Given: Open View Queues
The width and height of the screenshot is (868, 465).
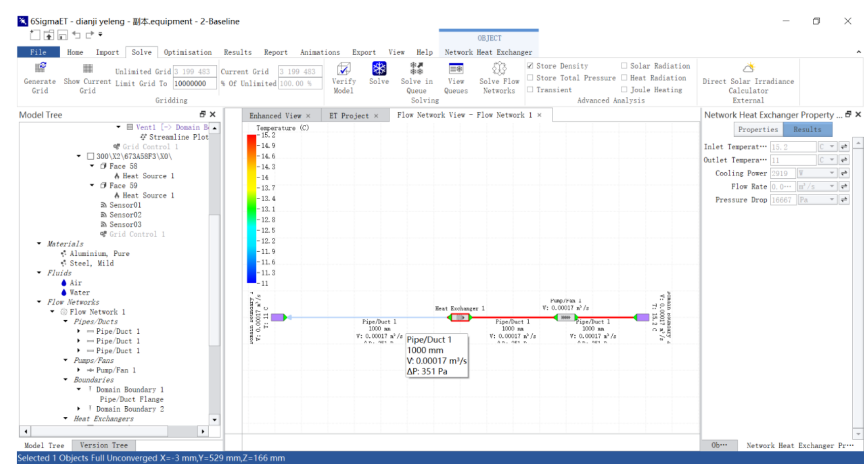Looking at the screenshot, I should [x=456, y=68].
